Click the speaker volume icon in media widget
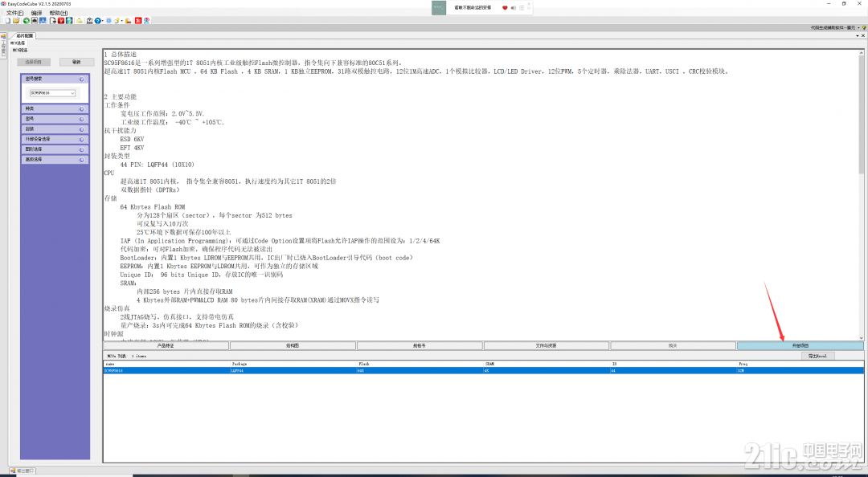 coord(513,8)
